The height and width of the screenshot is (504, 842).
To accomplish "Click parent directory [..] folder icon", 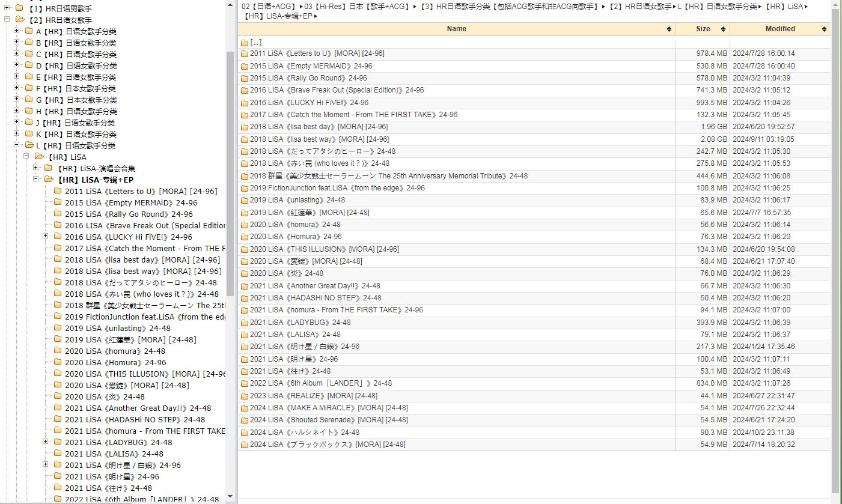I will (245, 43).
